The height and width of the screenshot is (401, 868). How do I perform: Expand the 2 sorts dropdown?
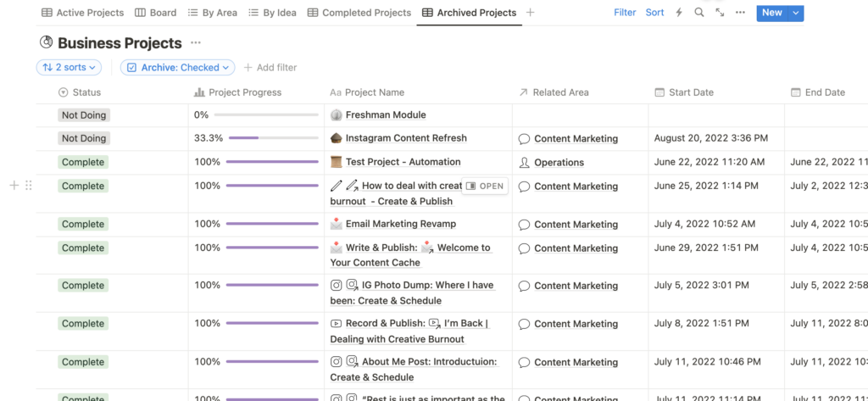[70, 68]
